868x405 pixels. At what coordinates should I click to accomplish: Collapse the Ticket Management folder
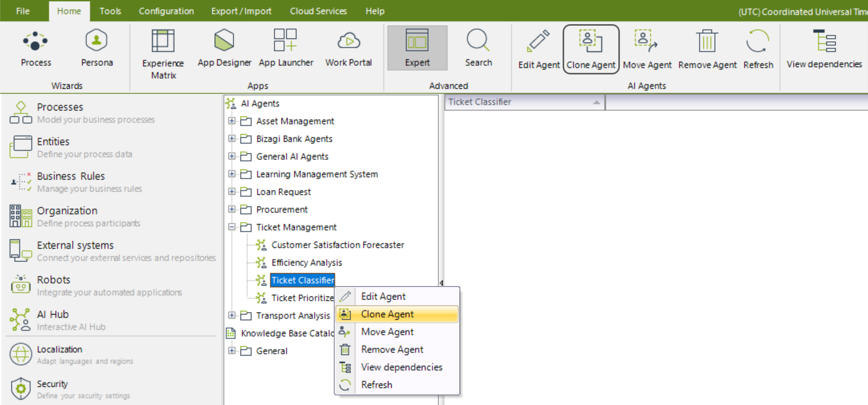(232, 227)
